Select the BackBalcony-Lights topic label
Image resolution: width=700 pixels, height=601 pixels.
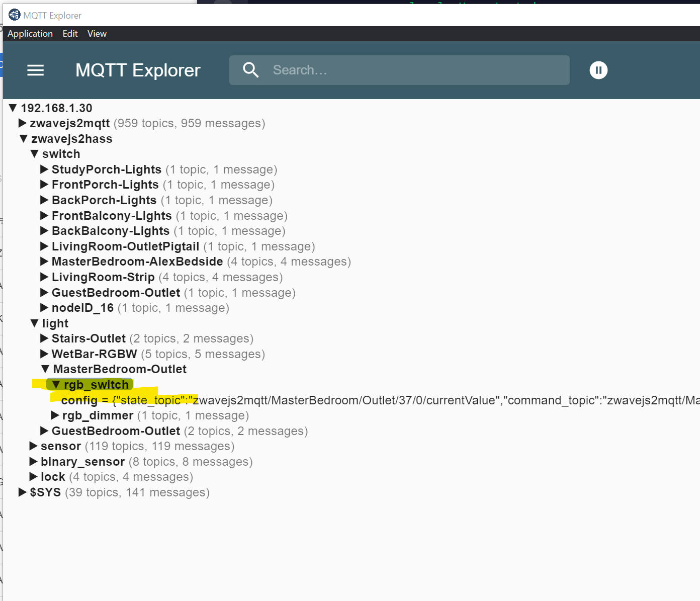pyautogui.click(x=111, y=231)
